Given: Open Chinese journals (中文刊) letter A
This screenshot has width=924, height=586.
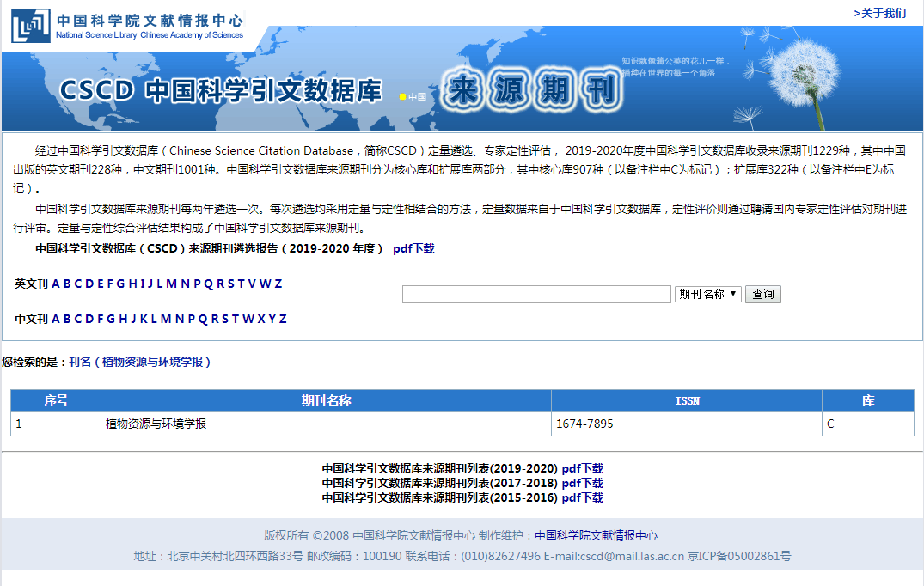Looking at the screenshot, I should [x=56, y=320].
